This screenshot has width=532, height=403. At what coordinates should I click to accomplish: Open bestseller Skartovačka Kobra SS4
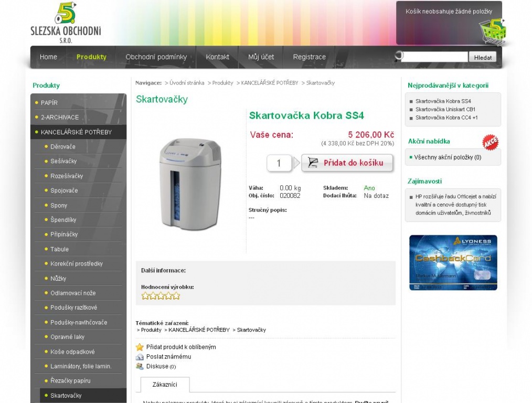click(x=443, y=101)
